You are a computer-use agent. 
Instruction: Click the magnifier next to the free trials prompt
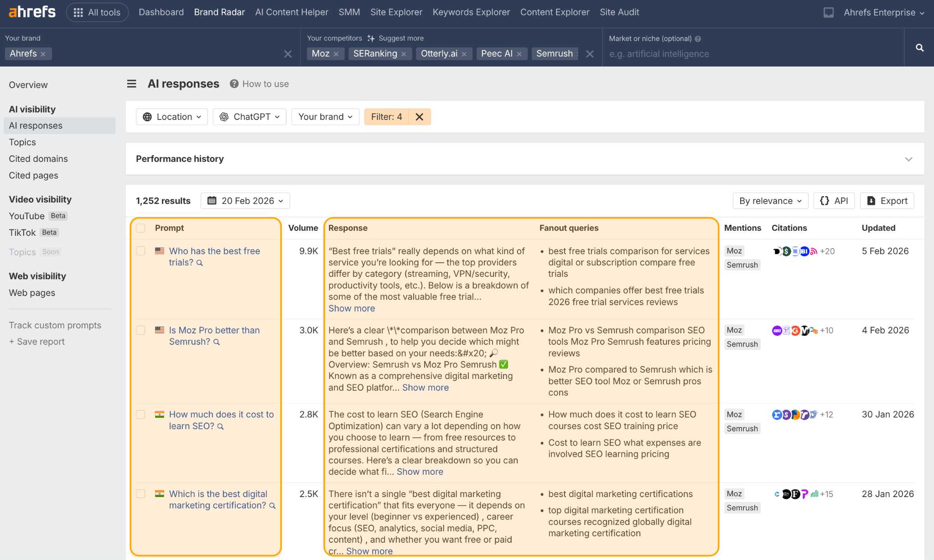click(x=199, y=263)
